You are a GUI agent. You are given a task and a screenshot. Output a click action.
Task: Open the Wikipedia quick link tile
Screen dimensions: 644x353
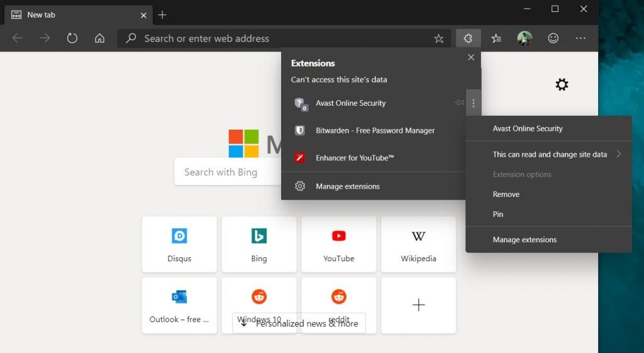tap(418, 244)
